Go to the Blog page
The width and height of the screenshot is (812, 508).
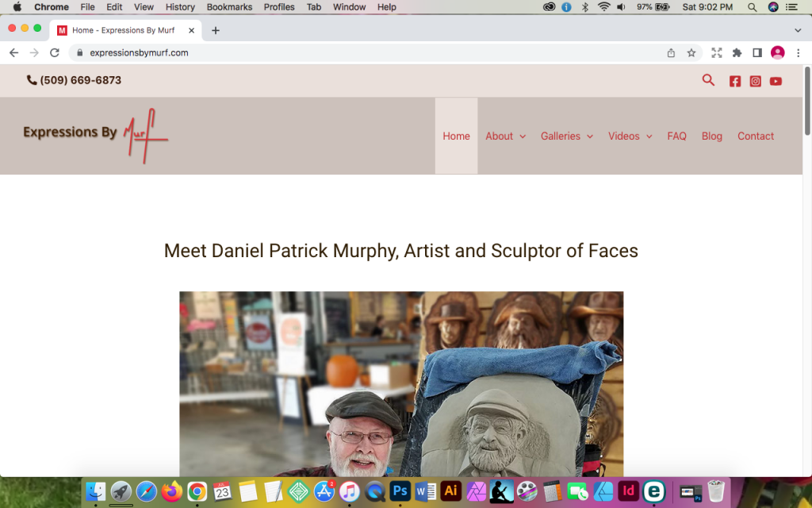coord(711,136)
